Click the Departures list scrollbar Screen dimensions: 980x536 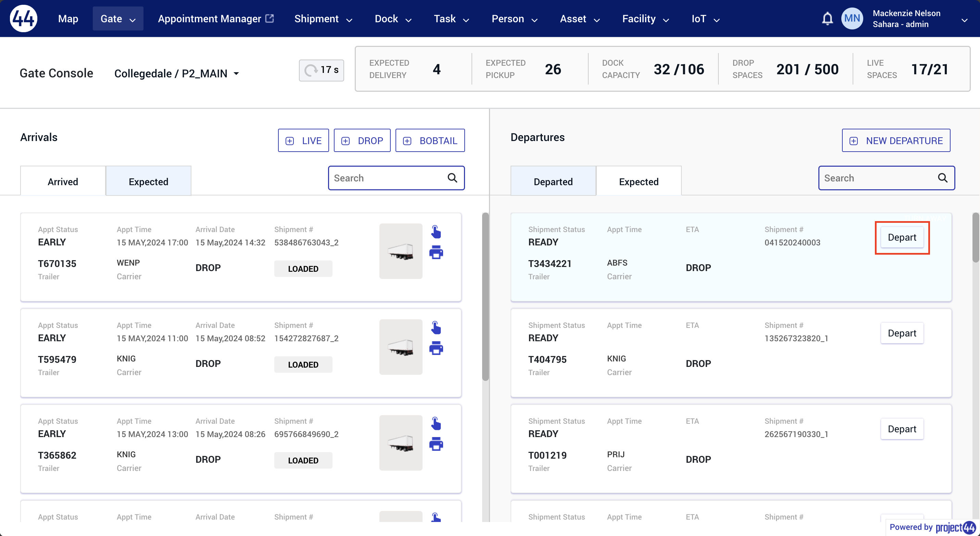(976, 238)
